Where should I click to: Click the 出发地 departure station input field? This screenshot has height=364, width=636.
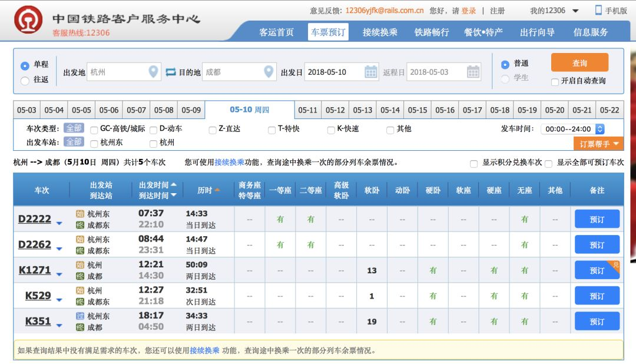pyautogui.click(x=116, y=72)
